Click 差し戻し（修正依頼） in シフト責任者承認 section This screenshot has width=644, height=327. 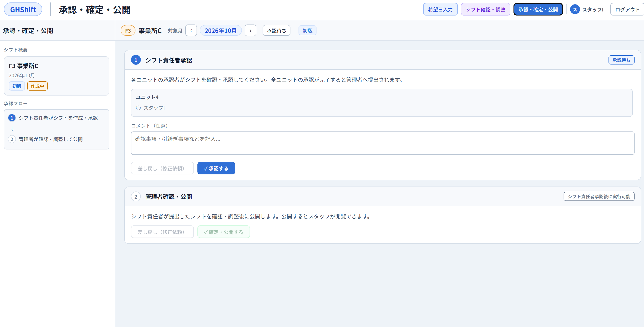coord(162,168)
